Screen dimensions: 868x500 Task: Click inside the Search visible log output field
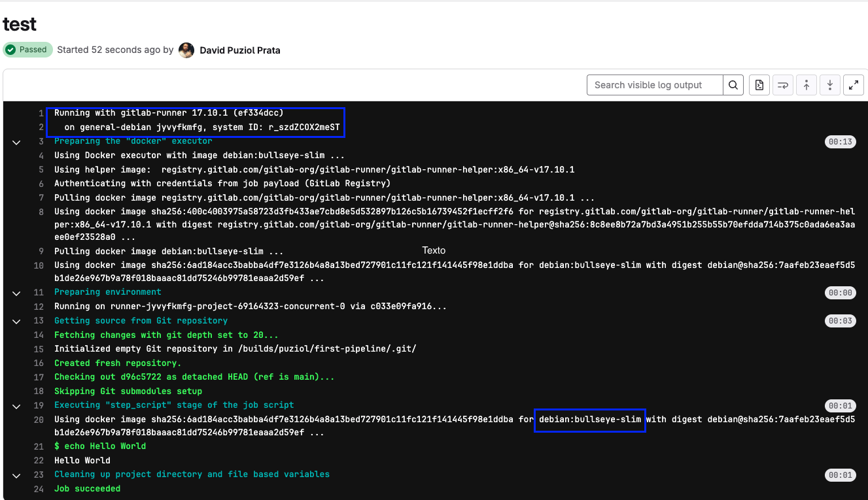[654, 85]
